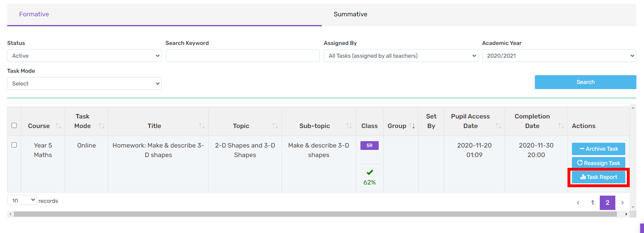Click the title Homework: Make & describe 3-D shapes
644x233 pixels.
tap(158, 150)
